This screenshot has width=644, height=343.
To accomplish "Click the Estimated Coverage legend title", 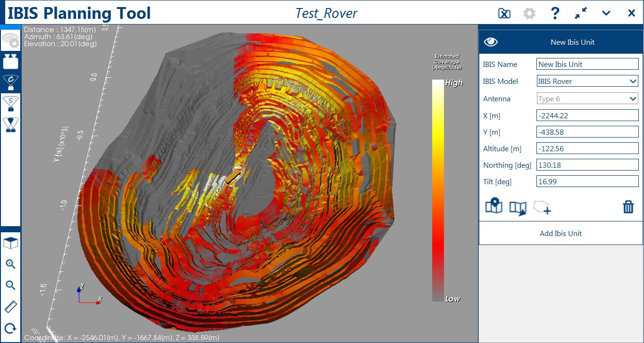I will point(447,62).
